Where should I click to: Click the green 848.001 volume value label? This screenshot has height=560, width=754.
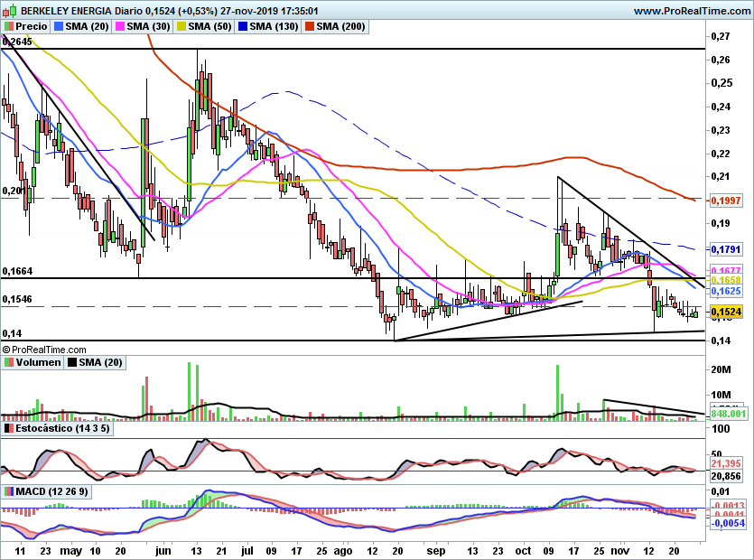pyautogui.click(x=727, y=415)
